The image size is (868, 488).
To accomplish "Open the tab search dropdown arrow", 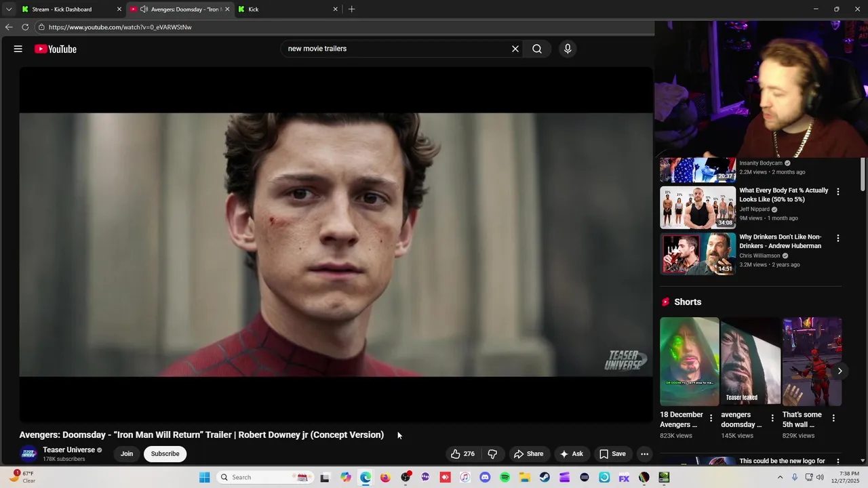I will [x=9, y=9].
